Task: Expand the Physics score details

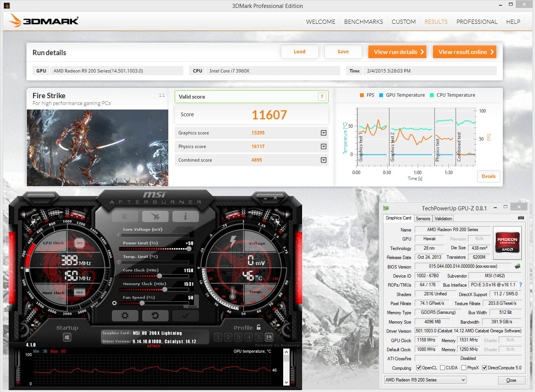Action: (324, 147)
